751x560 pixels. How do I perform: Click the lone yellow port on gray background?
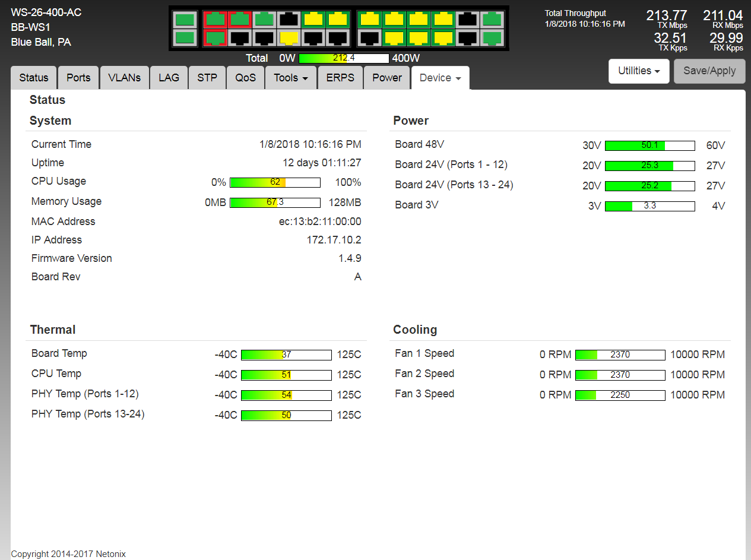coord(289,38)
